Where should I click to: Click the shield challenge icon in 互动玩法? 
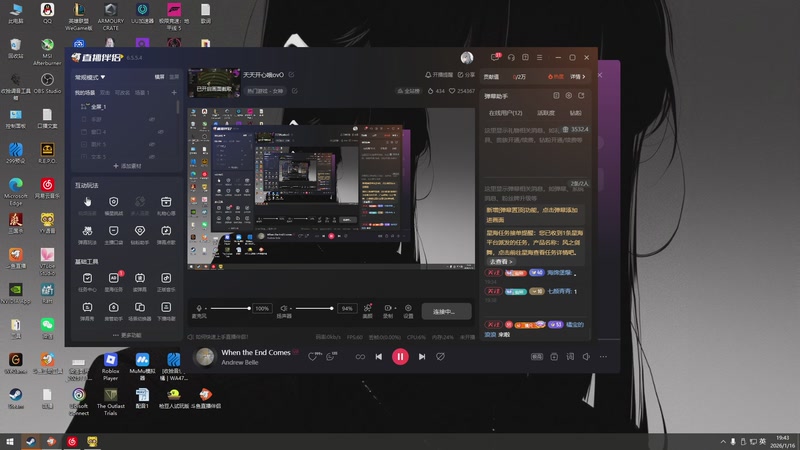coord(114,202)
